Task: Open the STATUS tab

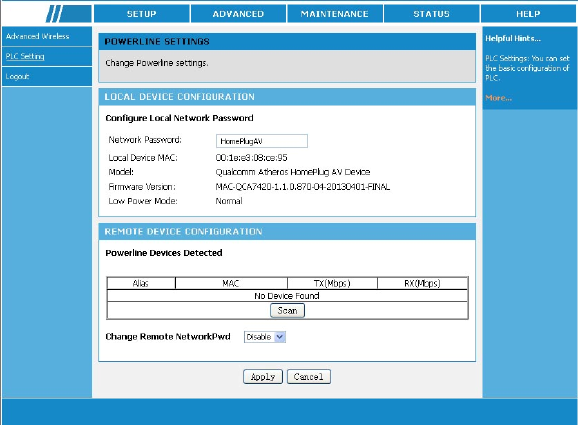Action: point(431,14)
